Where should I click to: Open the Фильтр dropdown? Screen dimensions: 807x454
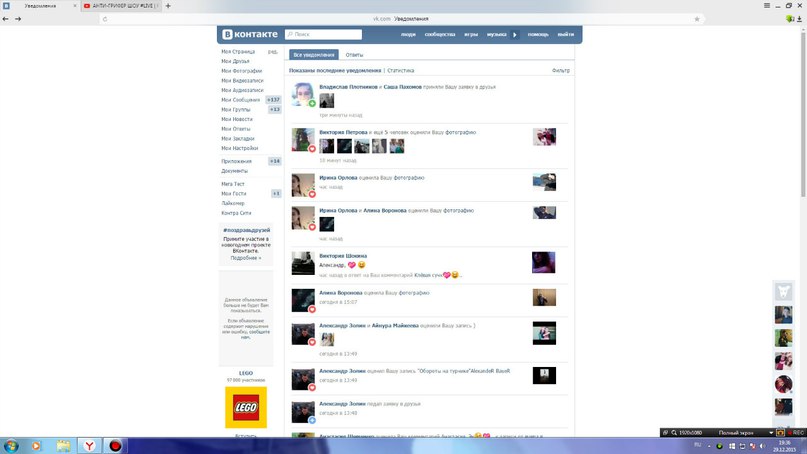560,71
